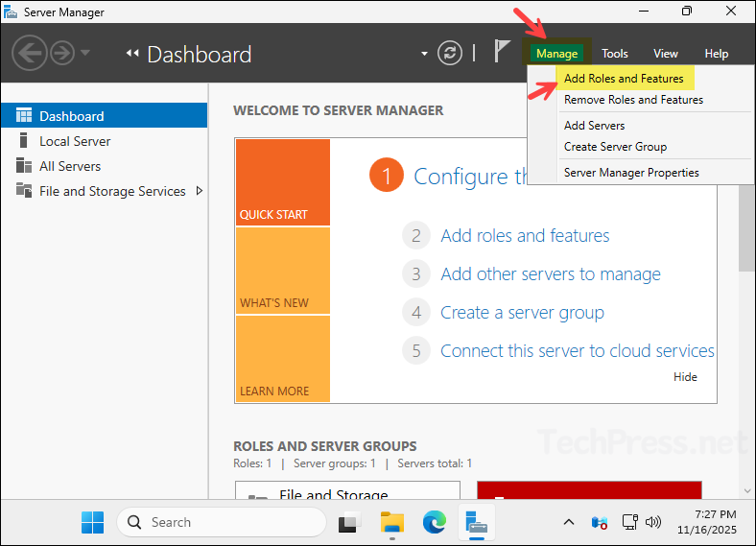756x546 pixels.
Task: Click the network tray icon
Action: pyautogui.click(x=629, y=522)
